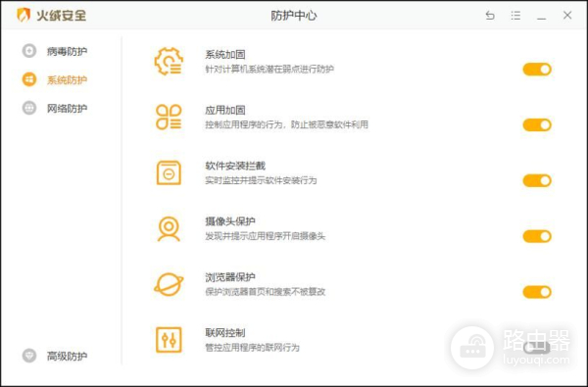Open 联网控制 title text
588x387 pixels.
click(225, 333)
